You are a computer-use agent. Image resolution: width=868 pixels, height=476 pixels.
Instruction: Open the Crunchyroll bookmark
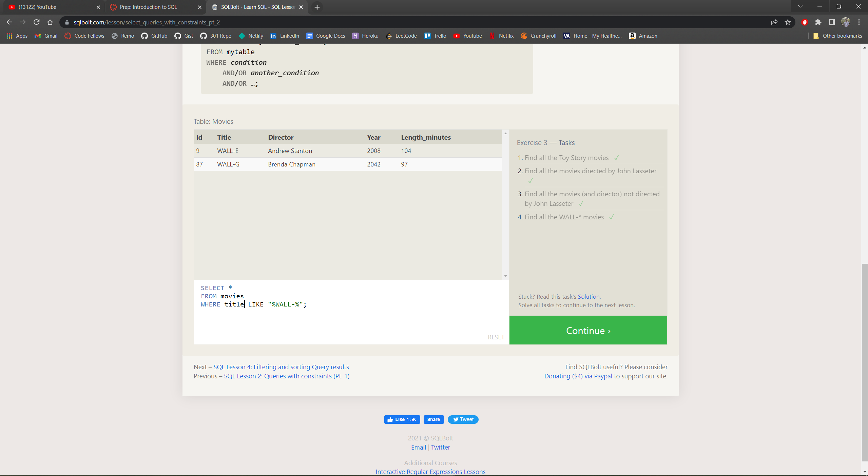click(x=539, y=36)
